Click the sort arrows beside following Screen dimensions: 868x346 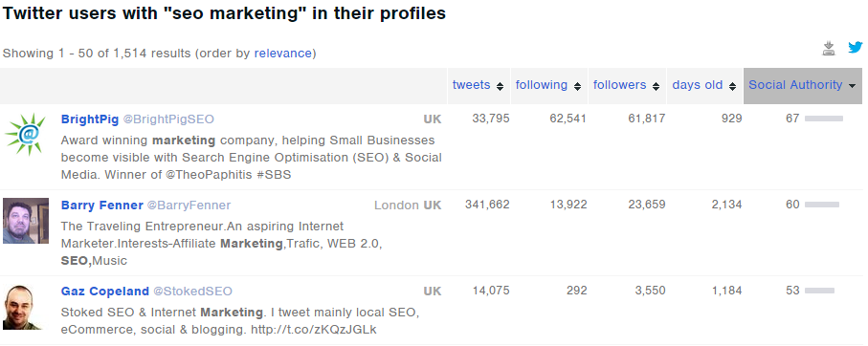[x=577, y=86]
